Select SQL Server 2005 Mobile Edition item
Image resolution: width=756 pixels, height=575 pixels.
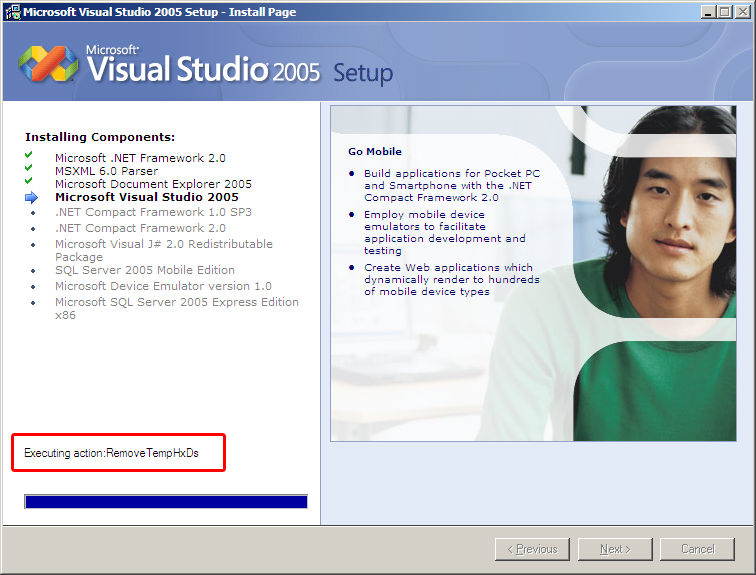click(x=145, y=270)
